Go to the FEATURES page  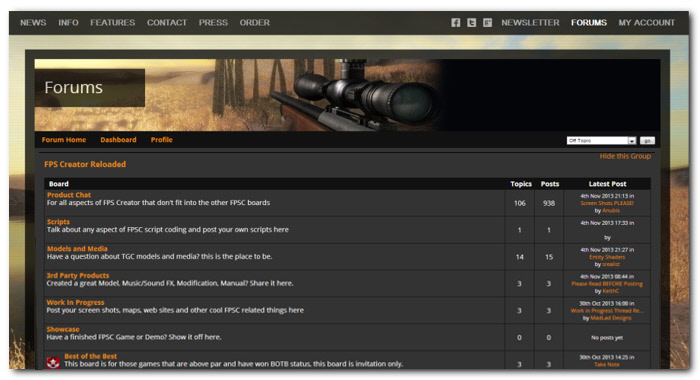(112, 22)
